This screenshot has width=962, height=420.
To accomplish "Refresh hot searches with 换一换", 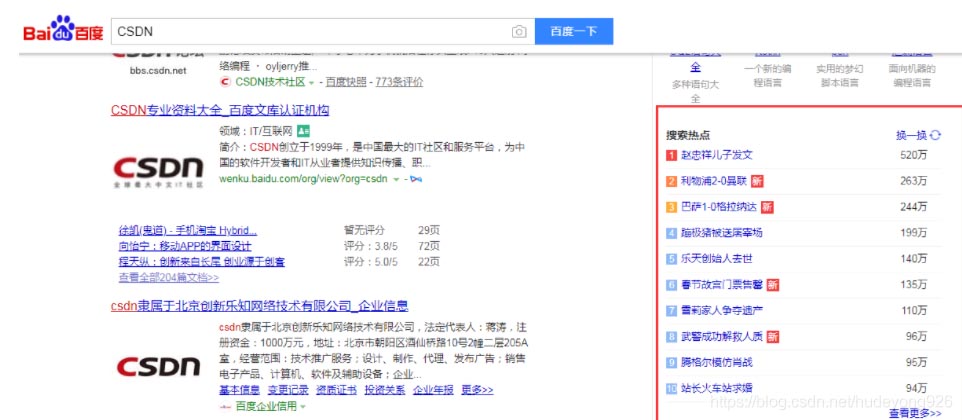I will [918, 135].
